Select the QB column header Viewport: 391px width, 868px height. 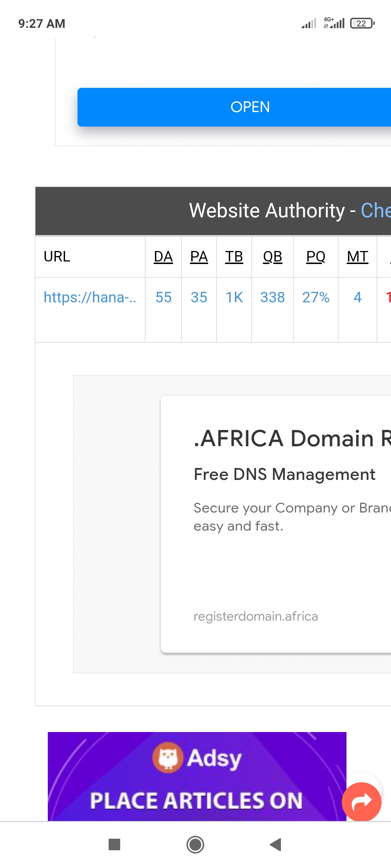(x=272, y=257)
